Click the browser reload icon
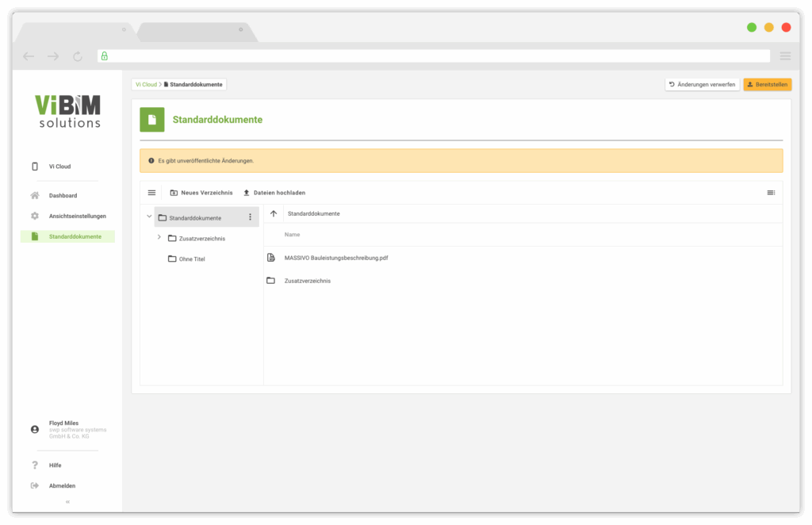Image resolution: width=812 pixels, height=525 pixels. click(77, 56)
